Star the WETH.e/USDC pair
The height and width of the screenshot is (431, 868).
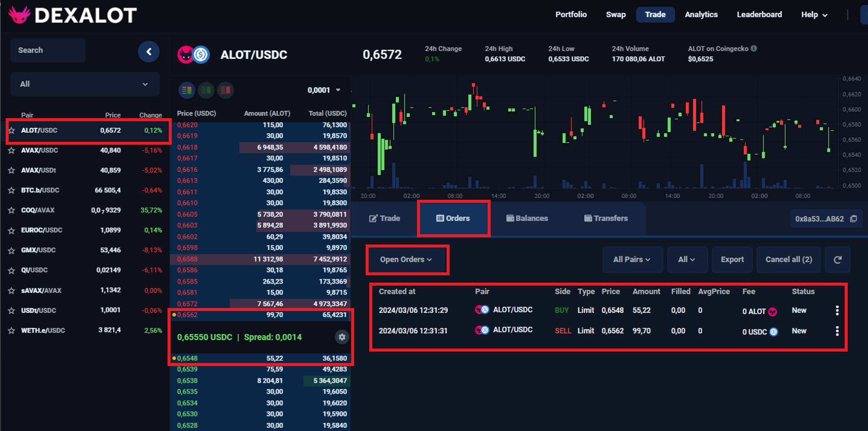coord(12,331)
